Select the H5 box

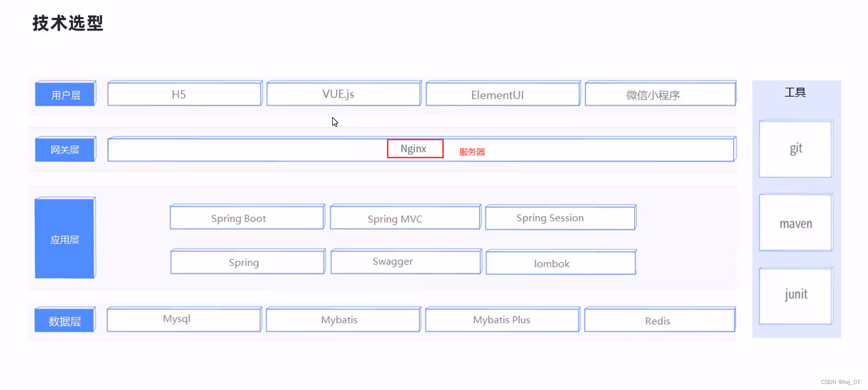pos(185,93)
